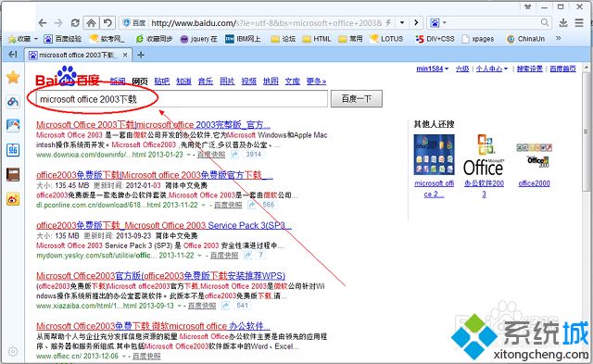Expand arrow next to www.downxia.com result URL
Image resolution: width=593 pixels, height=364 pixels.
pyautogui.click(x=188, y=155)
